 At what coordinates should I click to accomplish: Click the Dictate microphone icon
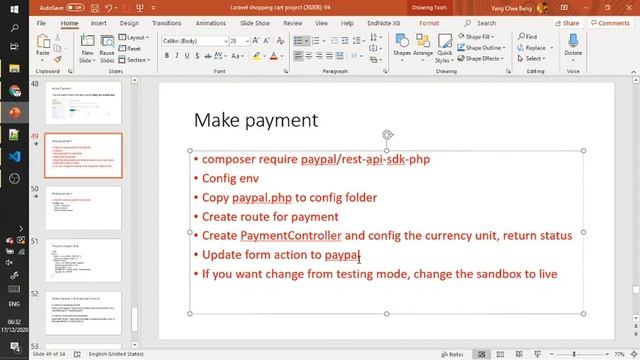pyautogui.click(x=573, y=41)
